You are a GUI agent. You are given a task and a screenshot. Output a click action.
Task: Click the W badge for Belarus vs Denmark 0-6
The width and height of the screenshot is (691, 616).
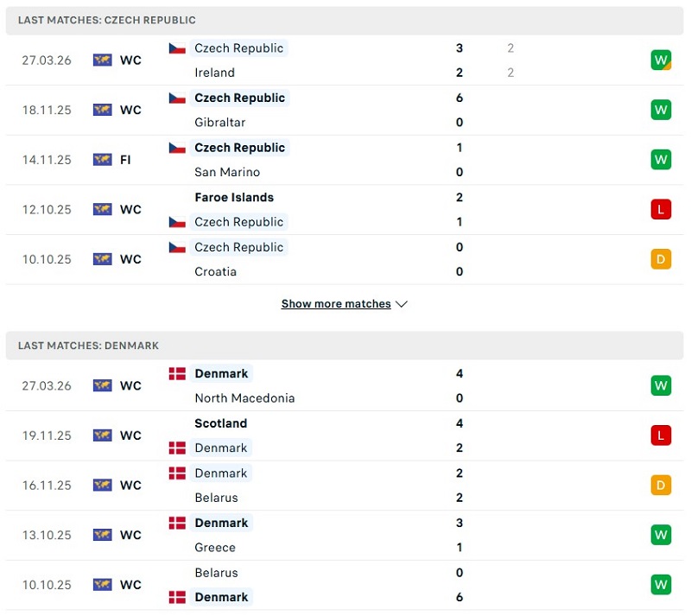tap(661, 585)
